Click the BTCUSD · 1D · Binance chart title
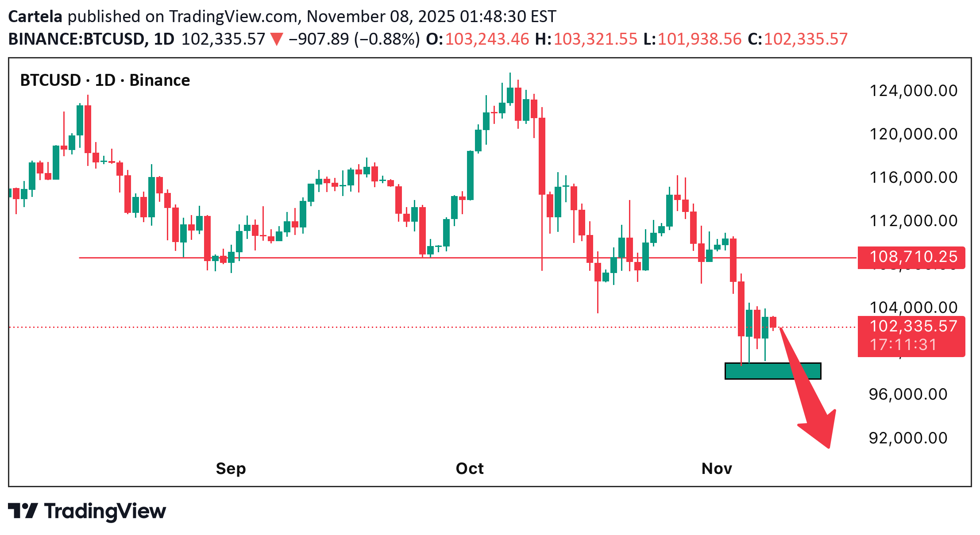980x535 pixels. tap(105, 81)
